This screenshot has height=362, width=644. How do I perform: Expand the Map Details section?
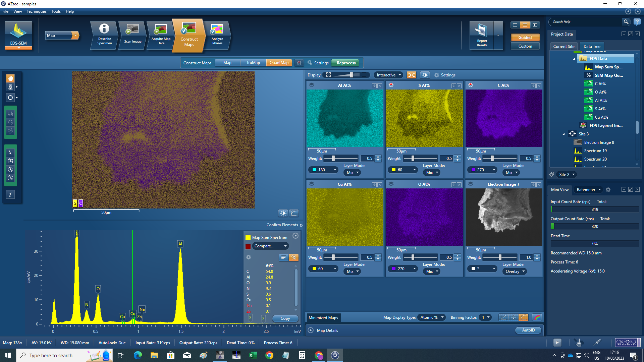point(311,330)
